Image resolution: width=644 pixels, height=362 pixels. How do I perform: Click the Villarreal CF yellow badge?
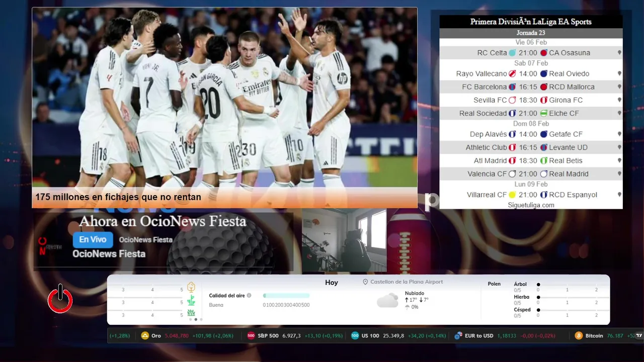(x=512, y=195)
